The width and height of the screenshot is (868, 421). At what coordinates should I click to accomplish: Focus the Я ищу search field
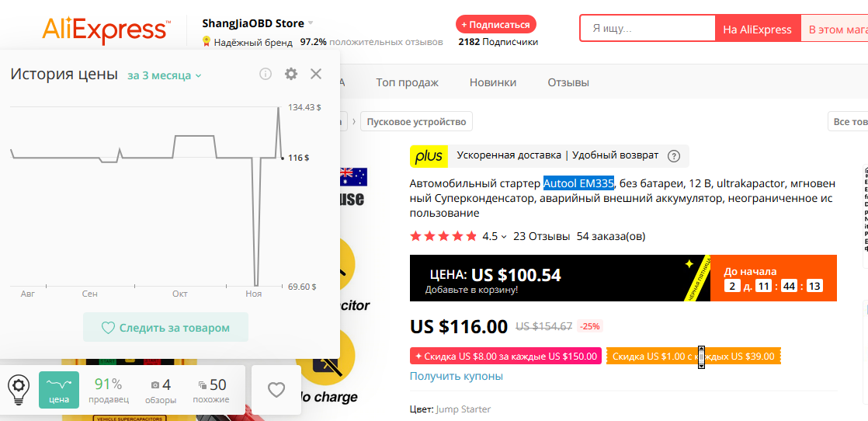648,28
